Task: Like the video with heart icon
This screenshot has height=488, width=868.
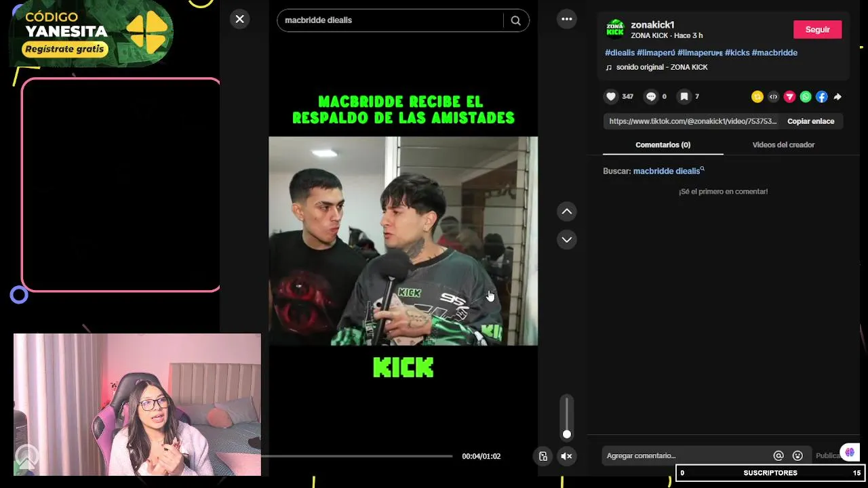Action: [611, 97]
